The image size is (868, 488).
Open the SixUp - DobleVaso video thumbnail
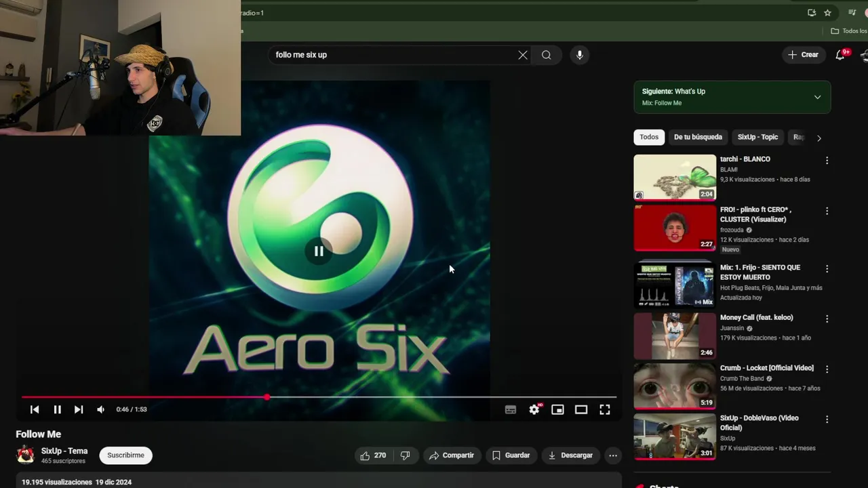point(675,436)
